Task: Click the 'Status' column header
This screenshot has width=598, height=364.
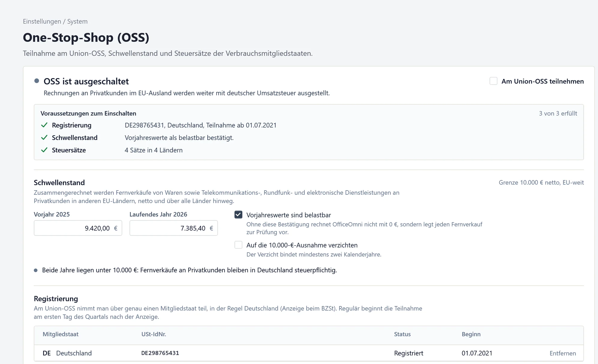Action: point(402,334)
